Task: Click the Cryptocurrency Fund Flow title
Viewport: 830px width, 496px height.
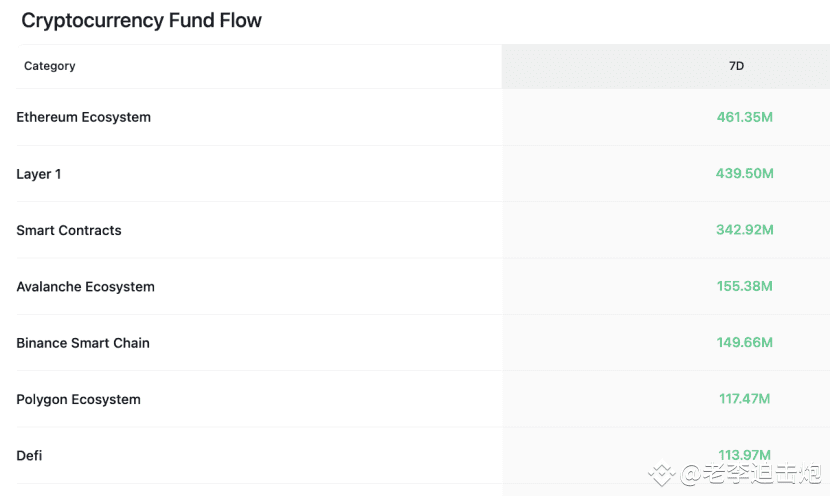Action: click(x=141, y=21)
